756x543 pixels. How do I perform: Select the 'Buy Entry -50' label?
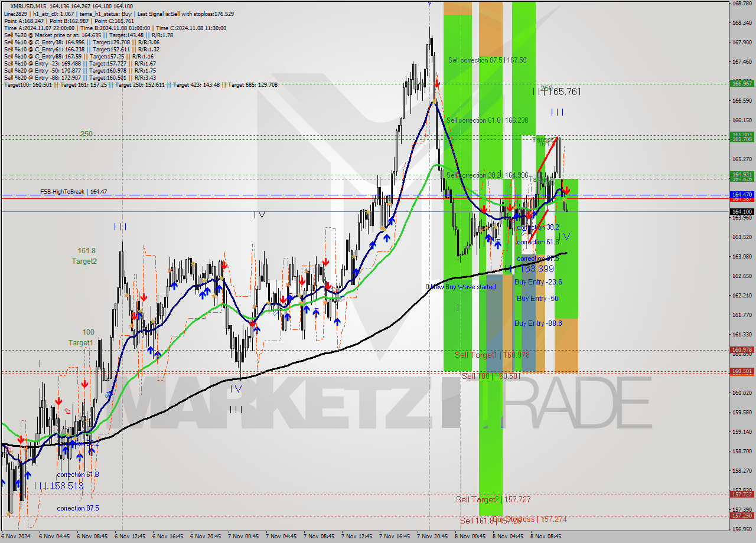coord(537,299)
